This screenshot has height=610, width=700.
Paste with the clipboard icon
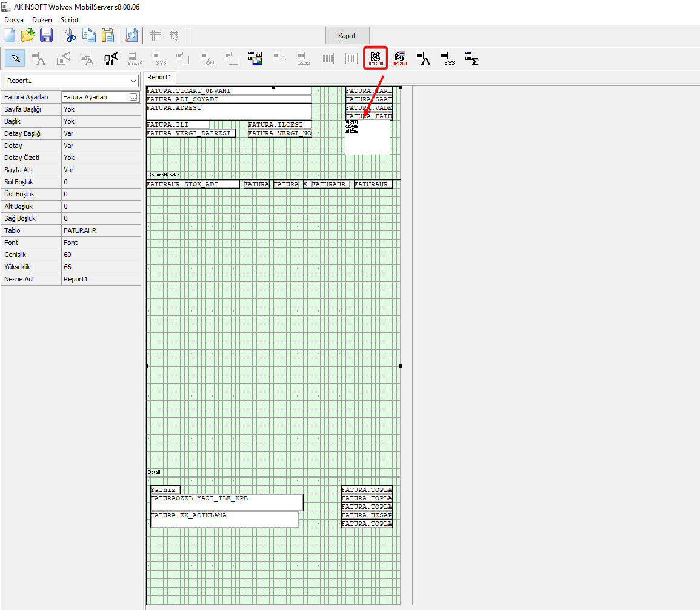[108, 35]
